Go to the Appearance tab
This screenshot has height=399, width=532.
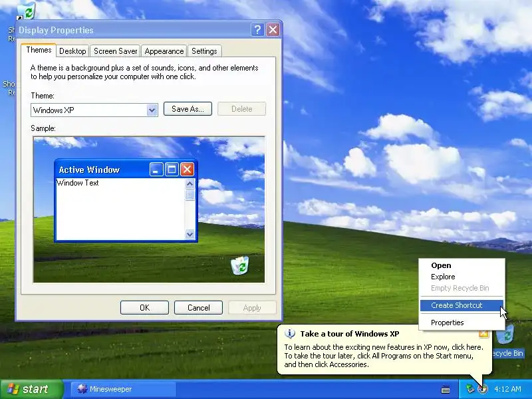pos(164,51)
